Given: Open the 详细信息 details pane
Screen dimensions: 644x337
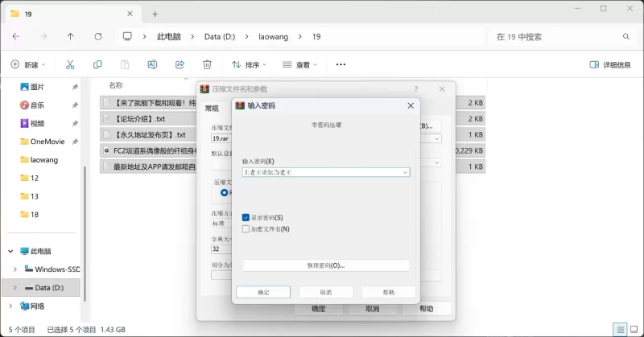Looking at the screenshot, I should point(610,64).
